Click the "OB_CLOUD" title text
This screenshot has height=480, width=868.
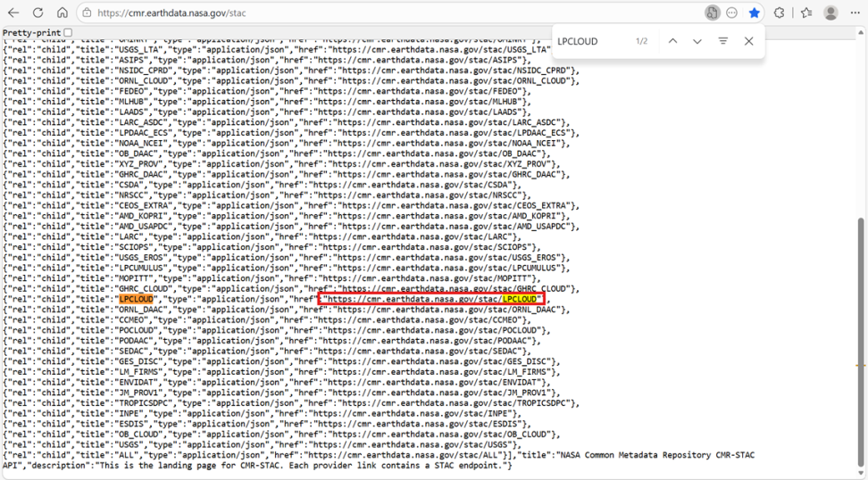click(138, 434)
